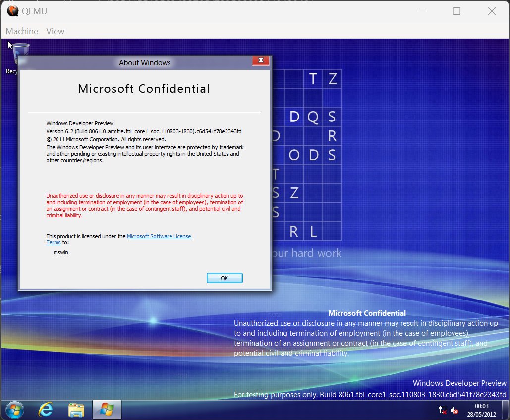Screen dimensions: 510x420
Task: Open the Microsoft Software License link
Action: click(x=159, y=236)
